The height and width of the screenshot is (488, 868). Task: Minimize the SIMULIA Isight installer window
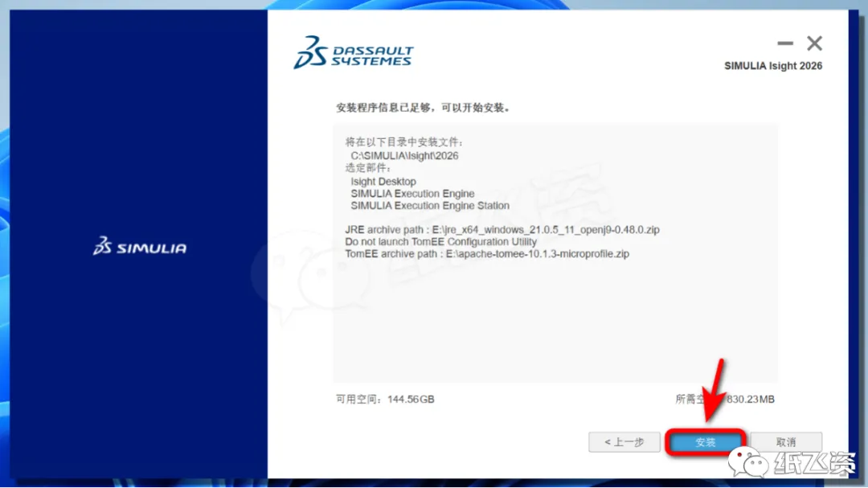click(785, 43)
